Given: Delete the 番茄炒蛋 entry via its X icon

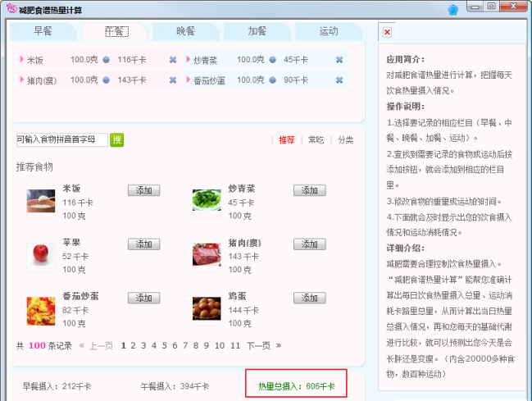Looking at the screenshot, I should [x=339, y=80].
